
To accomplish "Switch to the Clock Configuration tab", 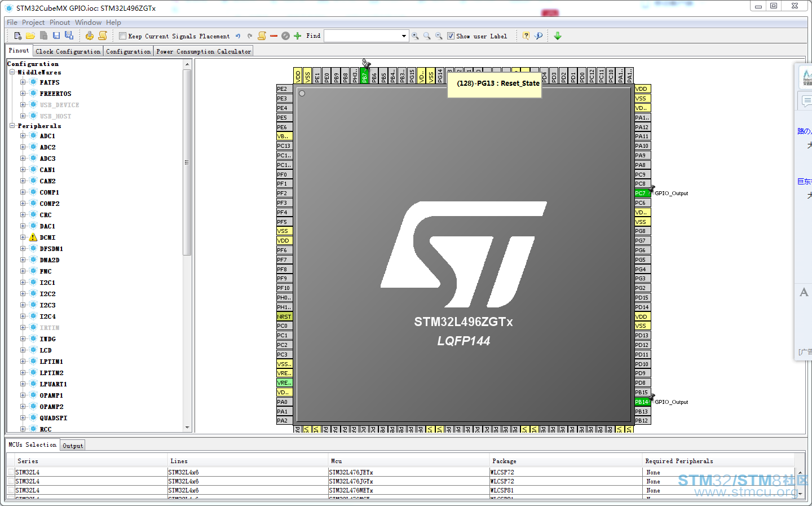I will click(x=68, y=51).
